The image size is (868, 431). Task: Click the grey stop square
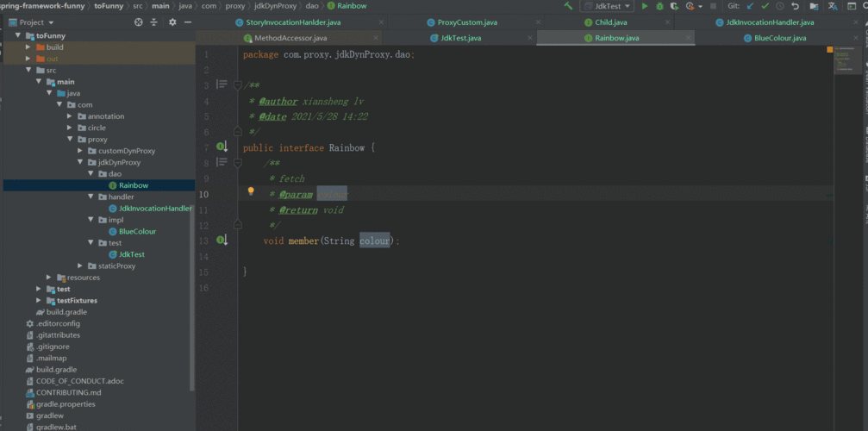[x=713, y=6]
